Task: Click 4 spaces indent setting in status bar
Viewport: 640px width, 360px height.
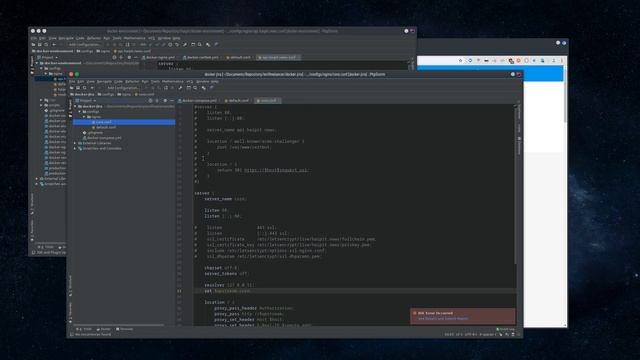Action: coord(488,334)
